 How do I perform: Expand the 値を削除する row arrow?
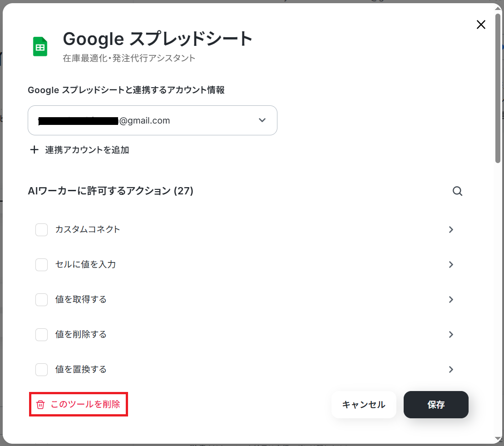451,335
